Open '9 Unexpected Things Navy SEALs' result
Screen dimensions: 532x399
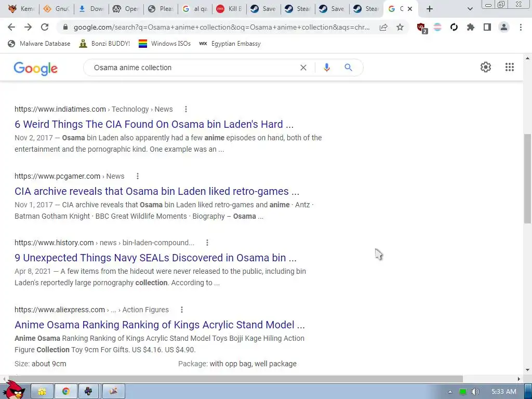[155, 258]
